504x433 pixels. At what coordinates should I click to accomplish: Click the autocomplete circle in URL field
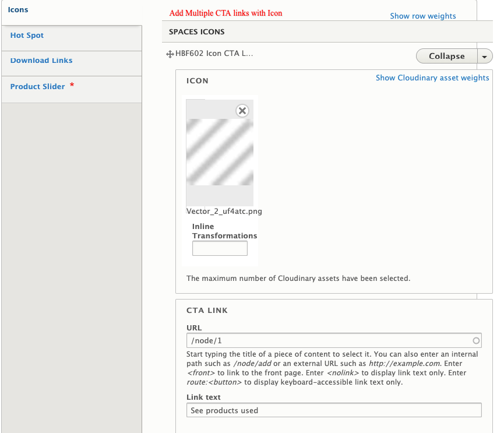click(476, 341)
